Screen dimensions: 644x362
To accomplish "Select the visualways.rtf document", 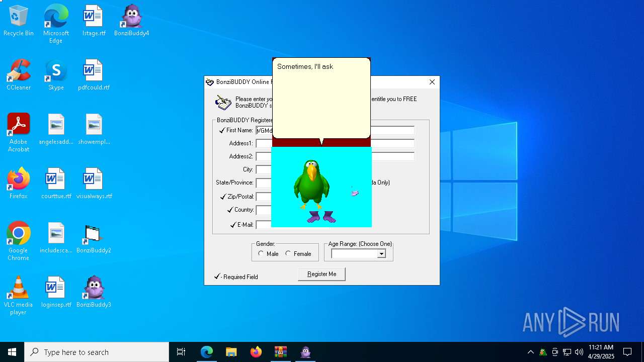I will tap(94, 184).
